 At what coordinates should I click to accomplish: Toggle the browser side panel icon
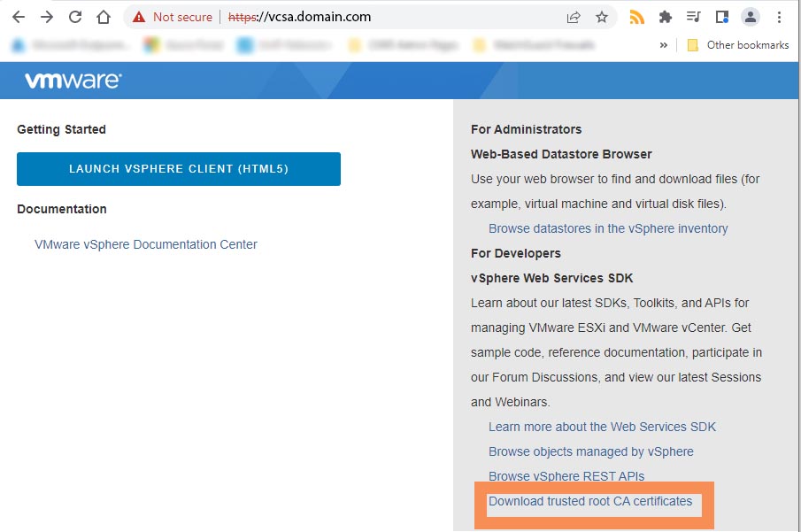click(722, 17)
